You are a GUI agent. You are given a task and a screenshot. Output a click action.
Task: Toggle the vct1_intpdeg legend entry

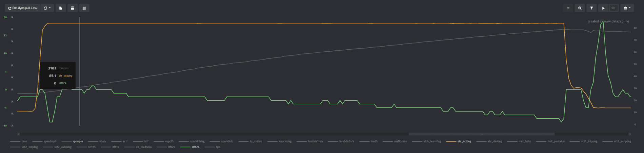click(584, 141)
